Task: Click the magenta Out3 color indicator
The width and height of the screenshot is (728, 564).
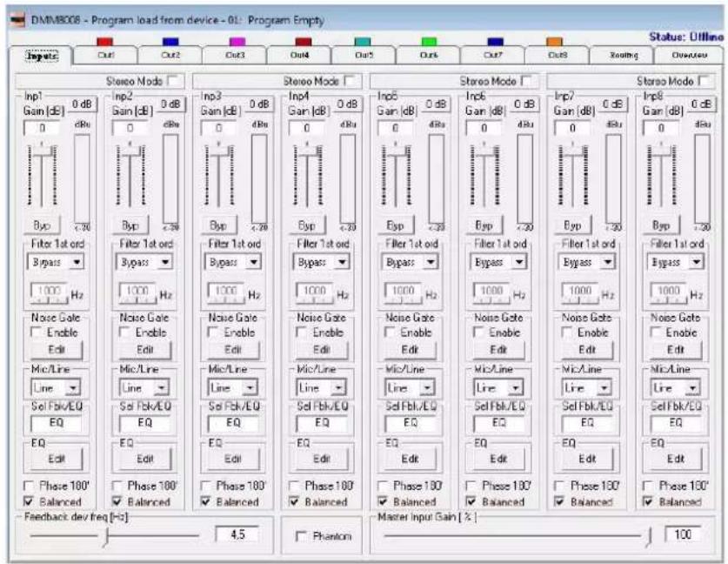Action: coord(237,43)
